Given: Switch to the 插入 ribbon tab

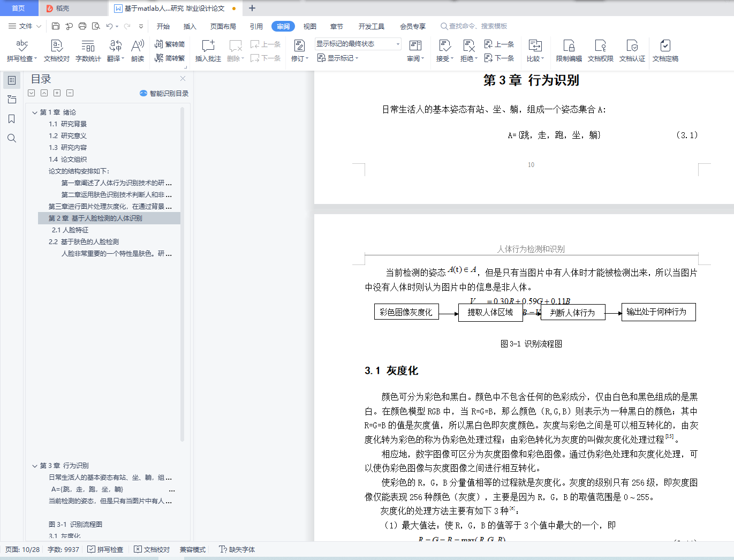Looking at the screenshot, I should pyautogui.click(x=190, y=26).
